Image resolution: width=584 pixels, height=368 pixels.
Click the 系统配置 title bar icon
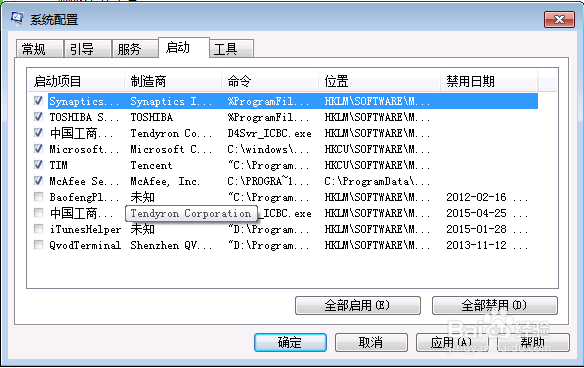pos(18,19)
